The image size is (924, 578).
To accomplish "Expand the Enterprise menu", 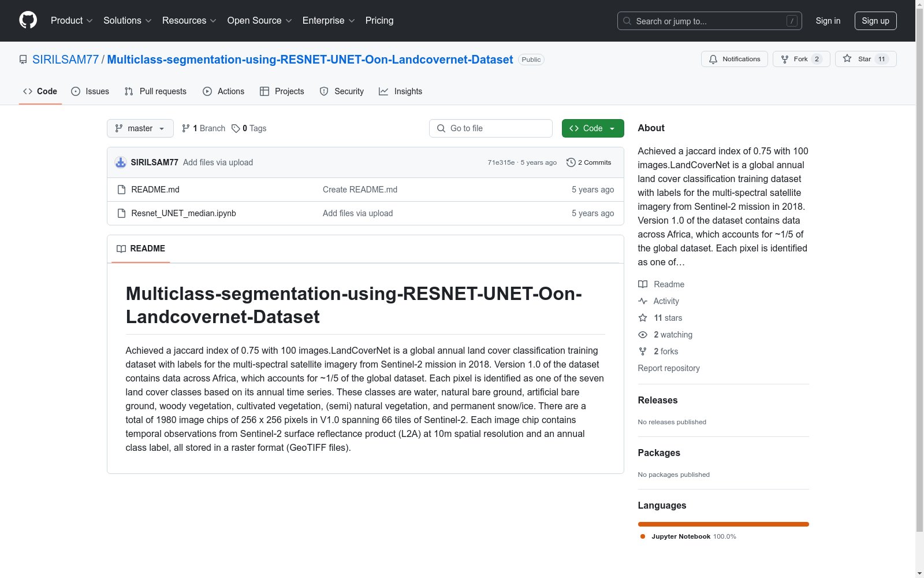I will pyautogui.click(x=329, y=21).
